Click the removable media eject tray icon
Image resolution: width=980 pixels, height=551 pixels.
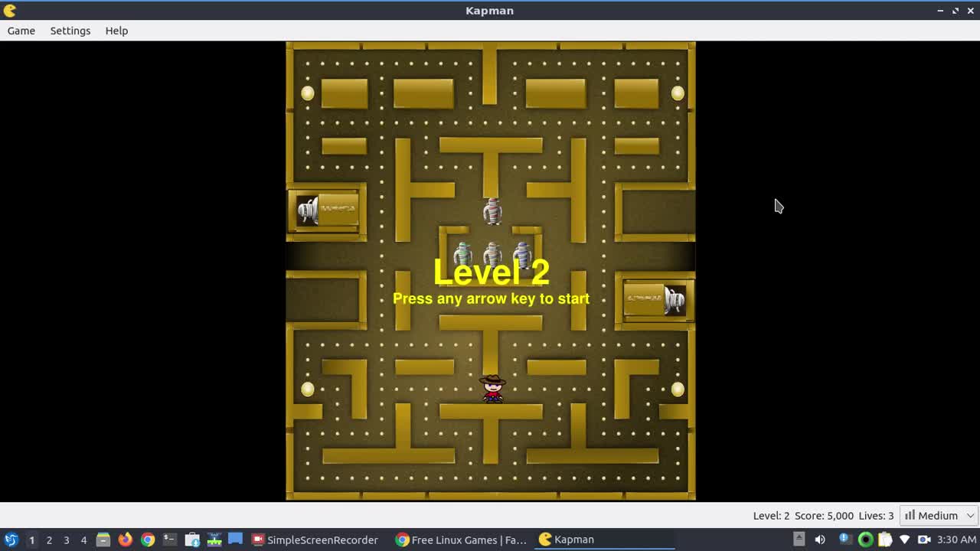[799, 539]
